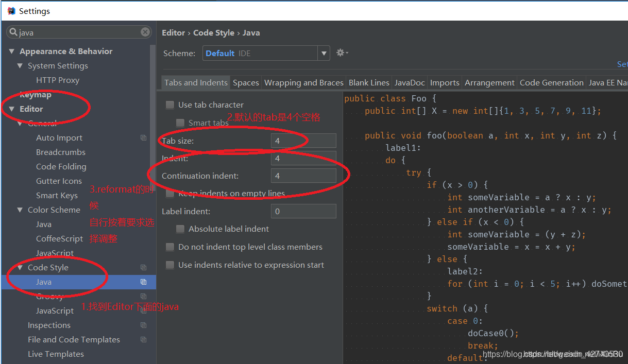628x364 pixels.
Task: Enable Do not indent top level class members
Action: pos(170,247)
